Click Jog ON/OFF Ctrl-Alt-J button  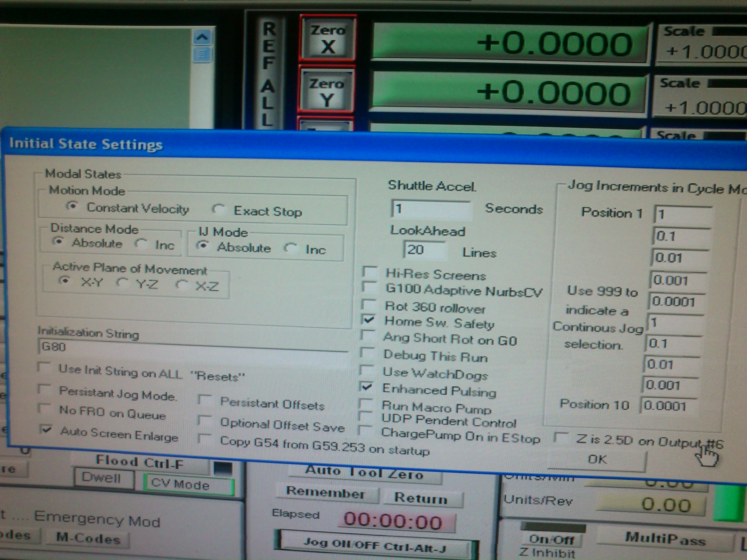pos(375,544)
